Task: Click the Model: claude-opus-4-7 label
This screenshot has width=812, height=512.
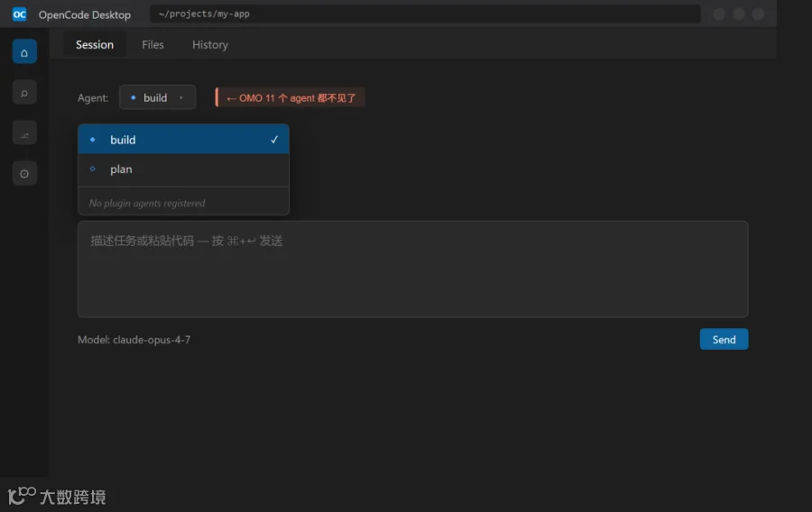Action: tap(134, 340)
